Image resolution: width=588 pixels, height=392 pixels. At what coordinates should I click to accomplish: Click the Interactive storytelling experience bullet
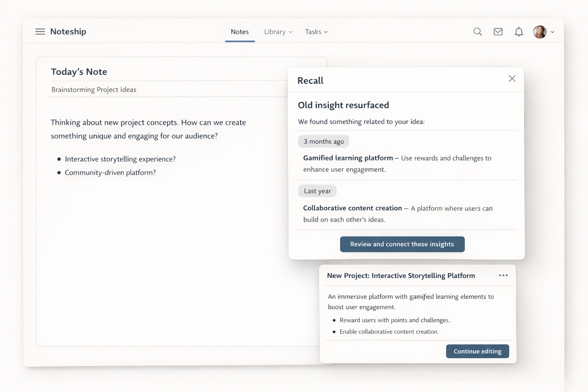coord(120,159)
